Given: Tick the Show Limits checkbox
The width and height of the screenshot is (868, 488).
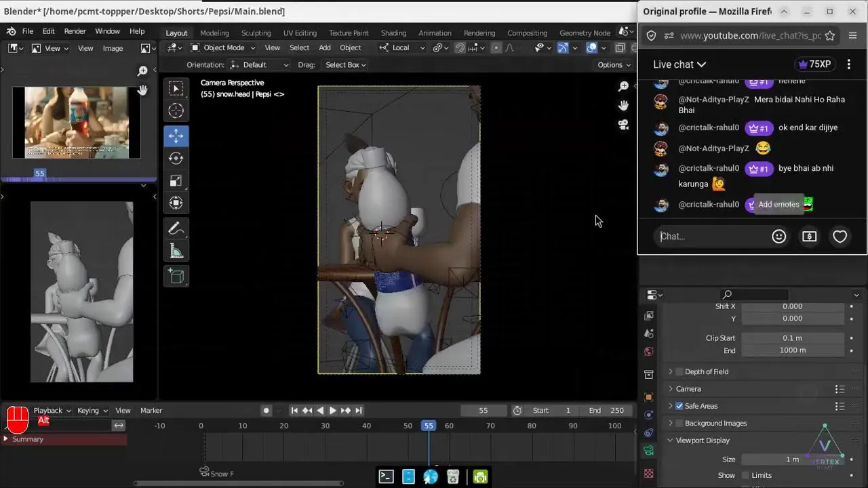Looking at the screenshot, I should click(746, 475).
